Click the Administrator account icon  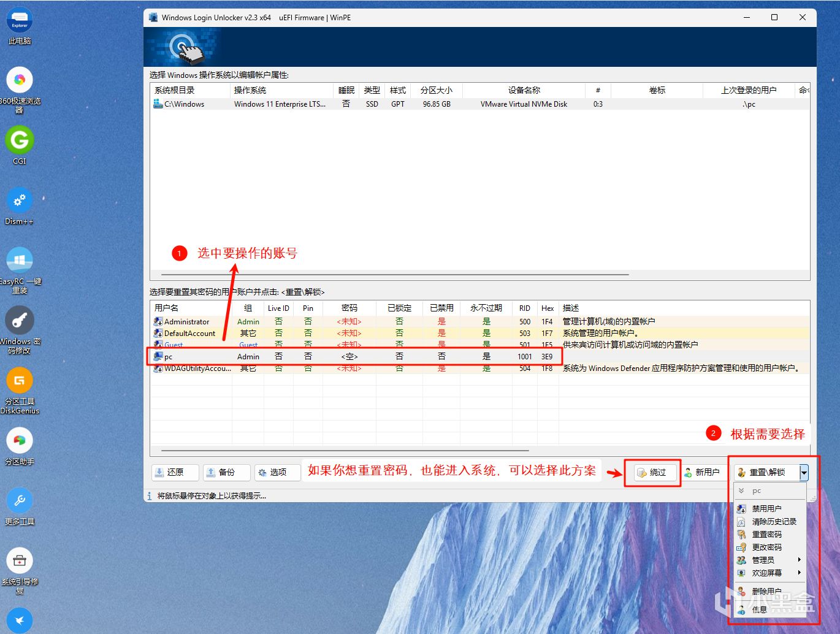click(158, 321)
